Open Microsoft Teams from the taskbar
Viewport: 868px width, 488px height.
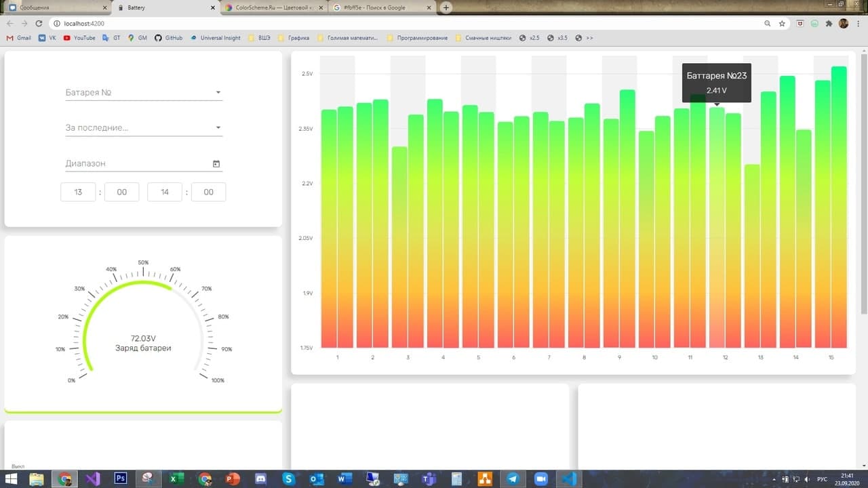point(429,479)
